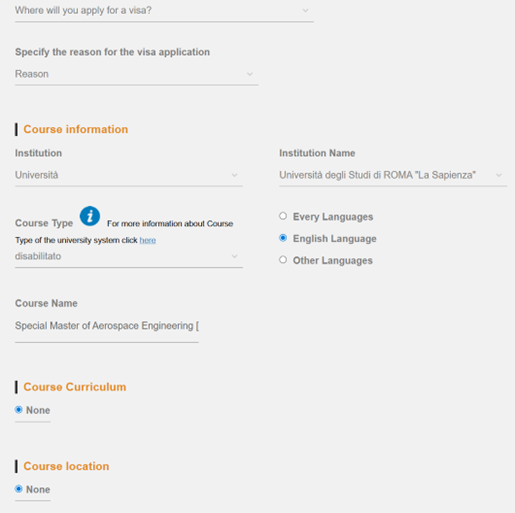Open the disabilitato Course Type dropdown
The image size is (515, 513).
tap(129, 256)
